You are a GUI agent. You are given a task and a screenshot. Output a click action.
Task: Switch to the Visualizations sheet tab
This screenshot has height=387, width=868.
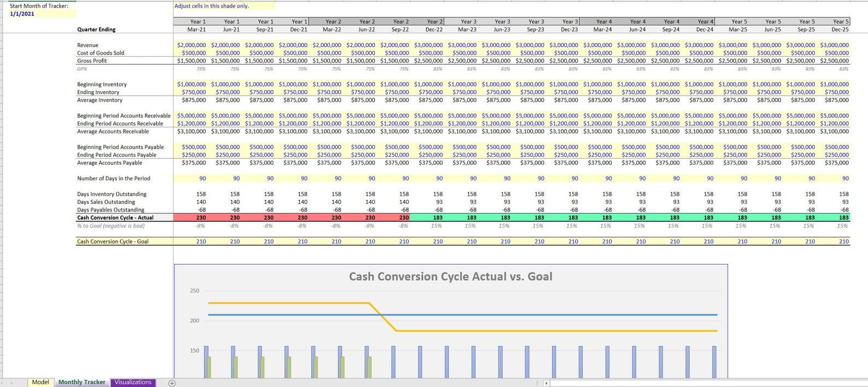pos(133,383)
